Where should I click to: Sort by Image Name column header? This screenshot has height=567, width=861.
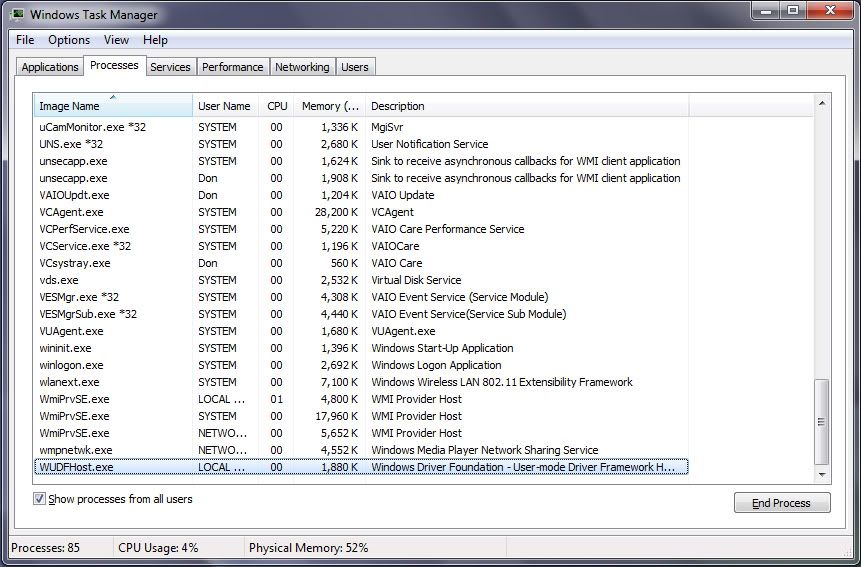(x=113, y=105)
